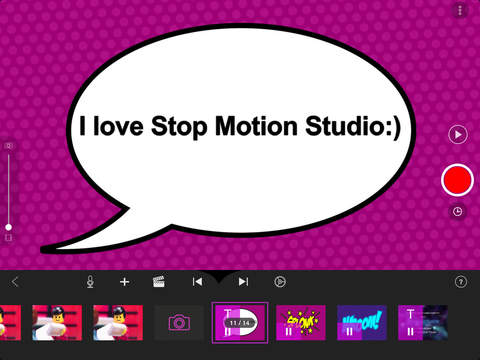
Task: Select the Lego frame left of it
Action: [x=57, y=323]
